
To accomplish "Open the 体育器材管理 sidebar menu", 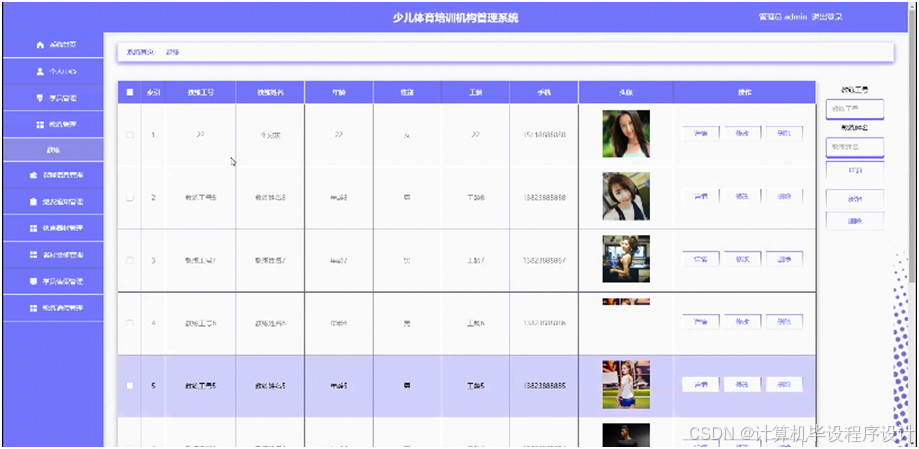I will click(x=53, y=228).
